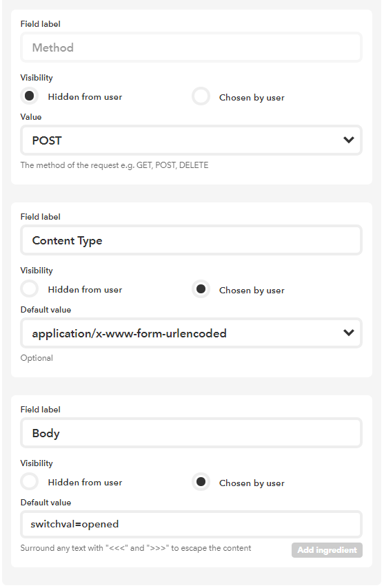Select Hidden from user for Method field

tap(29, 96)
